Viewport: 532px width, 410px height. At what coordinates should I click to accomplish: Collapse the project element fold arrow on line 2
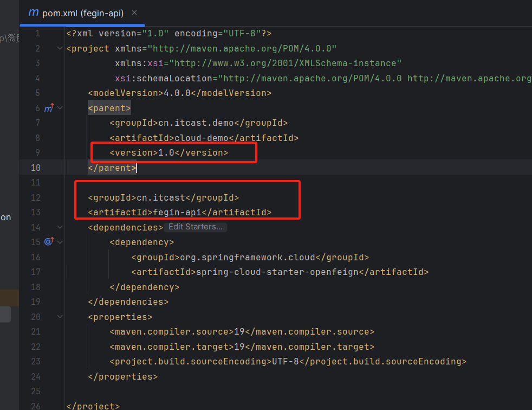[x=60, y=48]
